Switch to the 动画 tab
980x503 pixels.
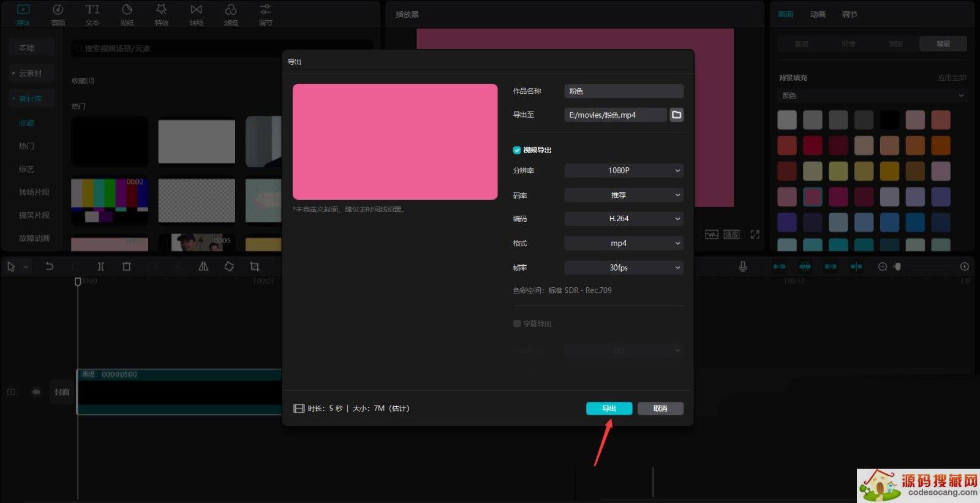[818, 14]
